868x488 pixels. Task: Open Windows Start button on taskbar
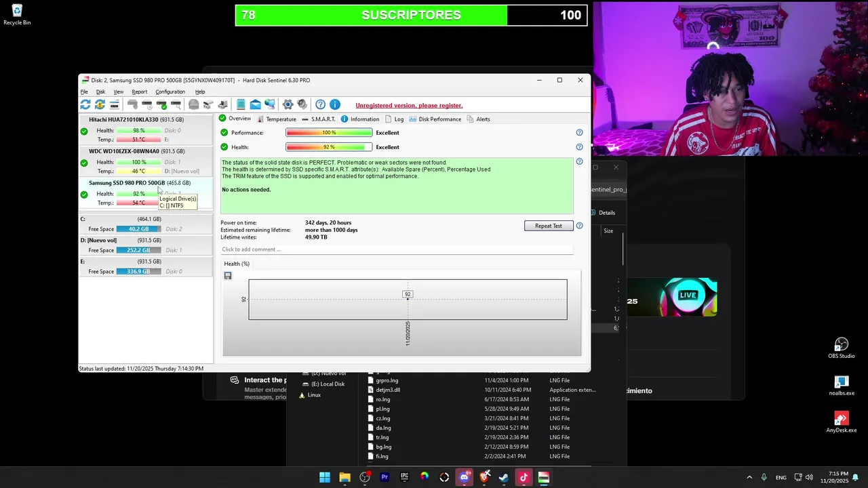point(325,477)
